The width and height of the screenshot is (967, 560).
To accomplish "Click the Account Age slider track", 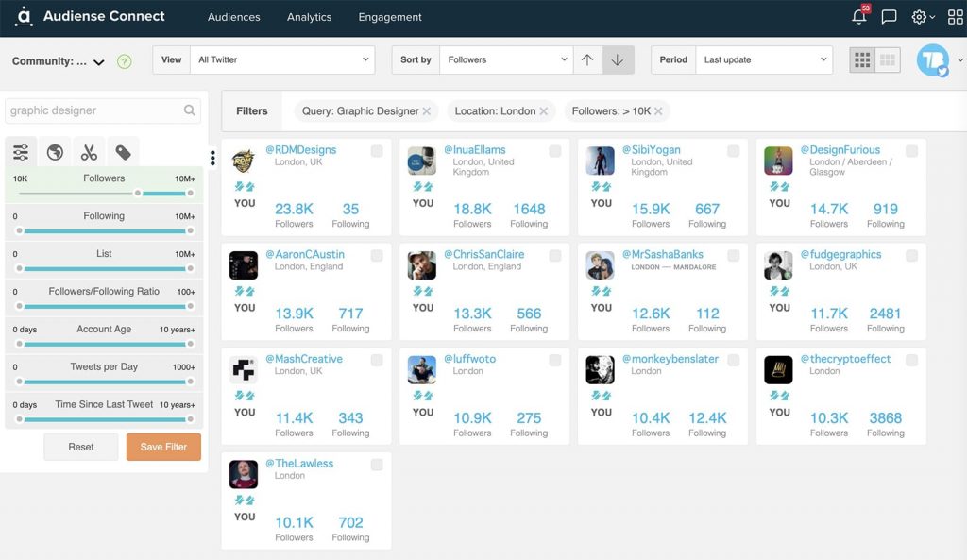I will 105,344.
